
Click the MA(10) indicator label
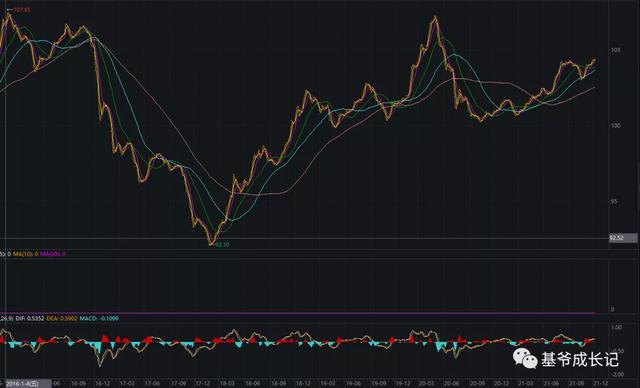[x=25, y=254]
